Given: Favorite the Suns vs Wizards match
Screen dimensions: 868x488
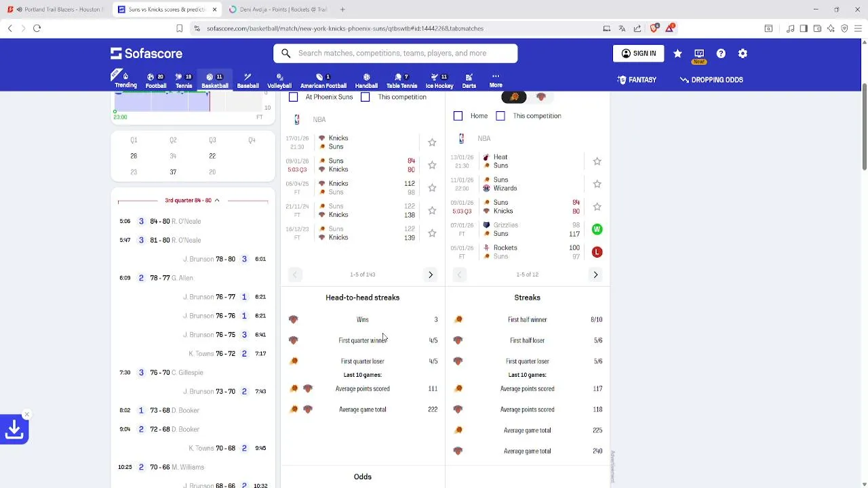Looking at the screenshot, I should [597, 184].
